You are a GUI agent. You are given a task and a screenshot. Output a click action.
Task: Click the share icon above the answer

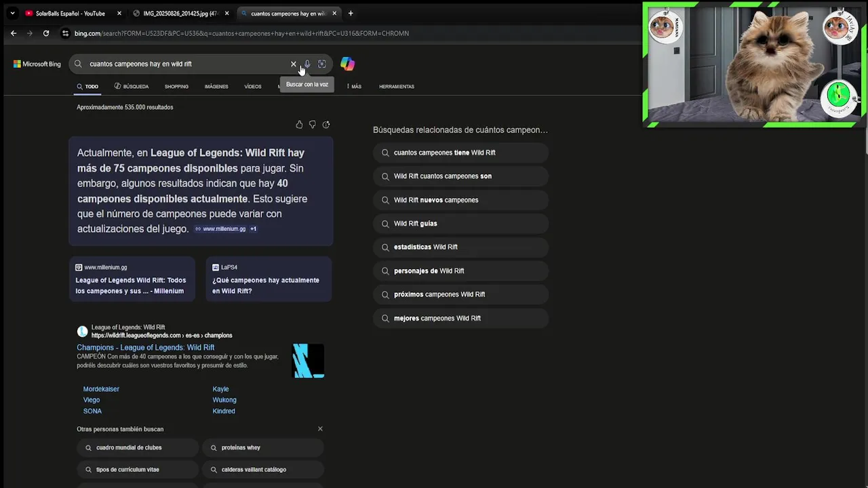[x=326, y=125]
